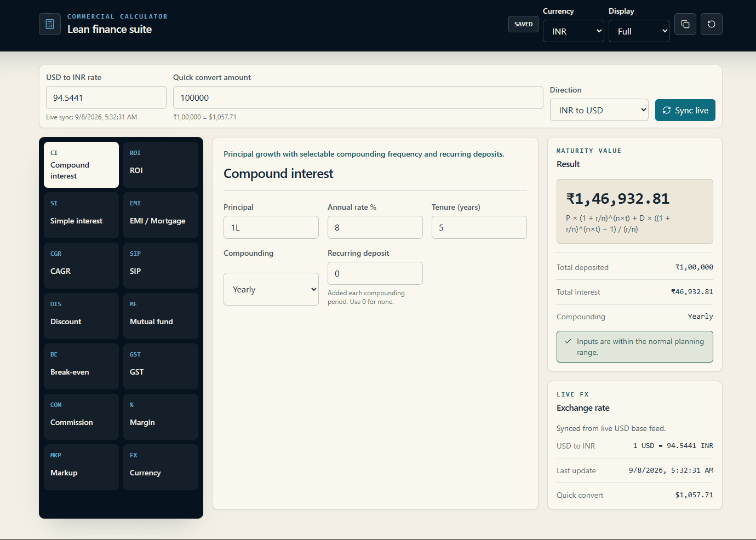Image resolution: width=756 pixels, height=540 pixels.
Task: Click the Annual rate % field
Action: point(375,227)
